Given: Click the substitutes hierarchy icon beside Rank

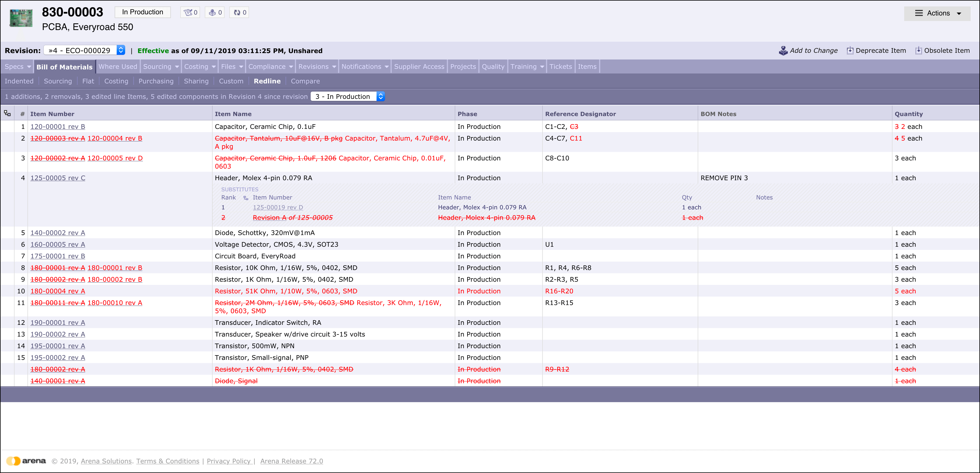Looking at the screenshot, I should pyautogui.click(x=246, y=198).
